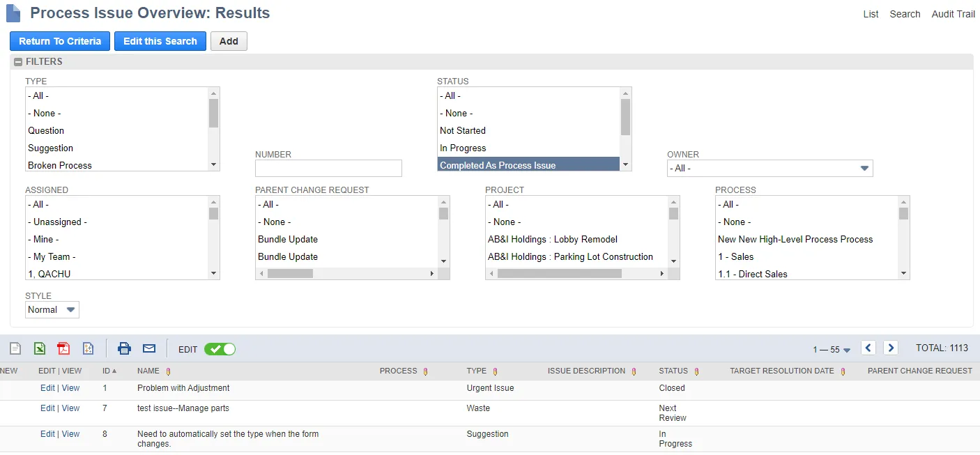Click the TYPE list scrollbar thumb
This screenshot has height=455, width=980.
point(213,113)
